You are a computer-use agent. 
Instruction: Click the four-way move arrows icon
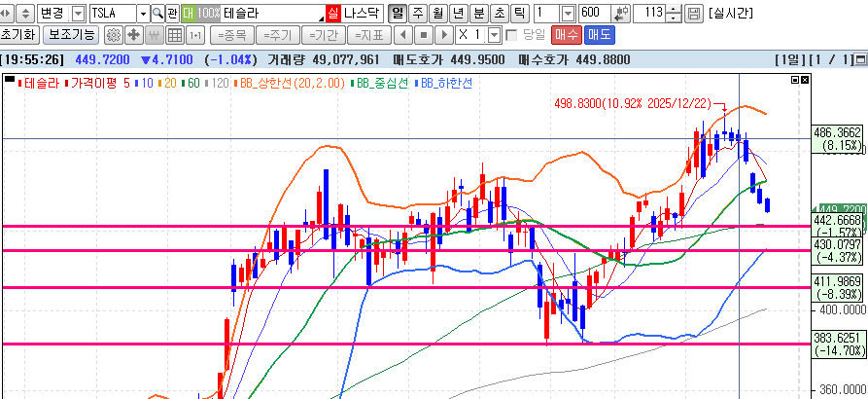(133, 35)
